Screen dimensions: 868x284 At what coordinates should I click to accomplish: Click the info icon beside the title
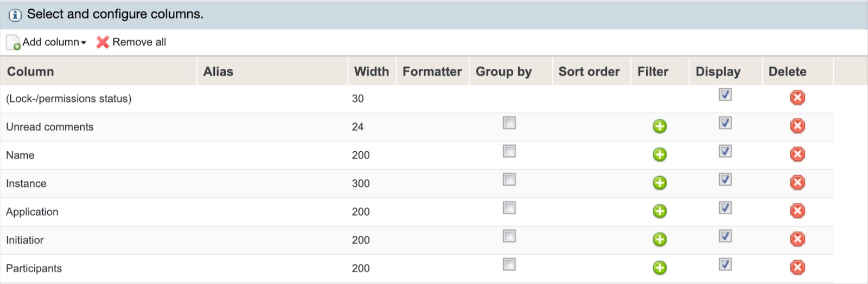(15, 15)
